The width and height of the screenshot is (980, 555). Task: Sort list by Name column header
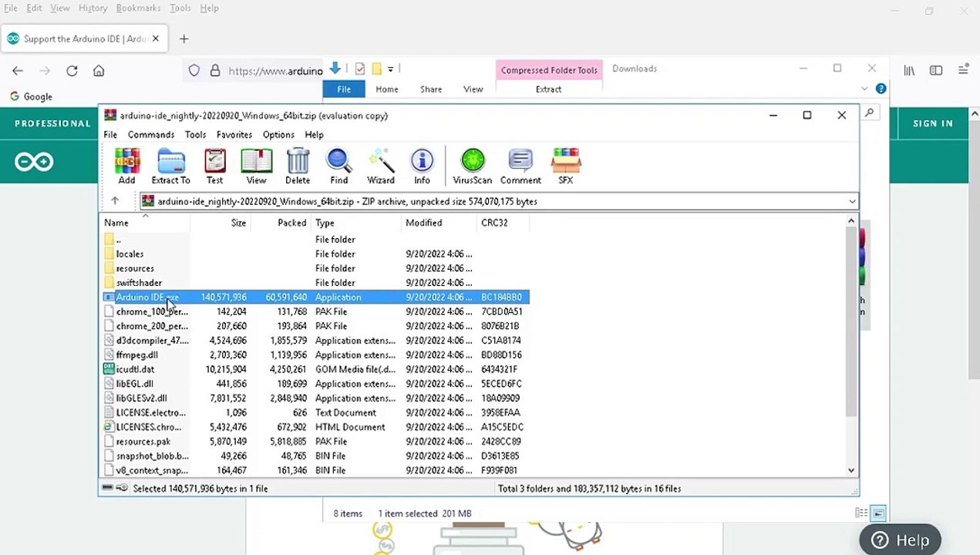click(145, 223)
